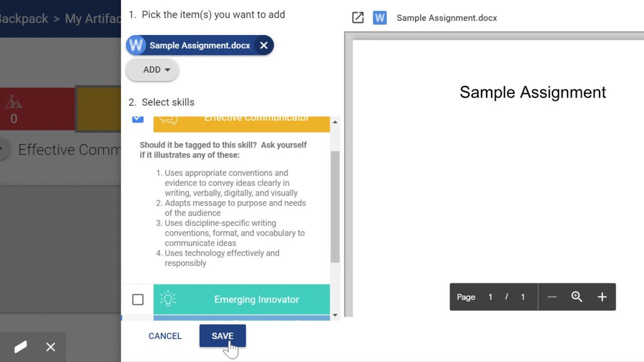This screenshot has height=362, width=644.
Task: Save the tagged artifact
Action: pos(222,336)
